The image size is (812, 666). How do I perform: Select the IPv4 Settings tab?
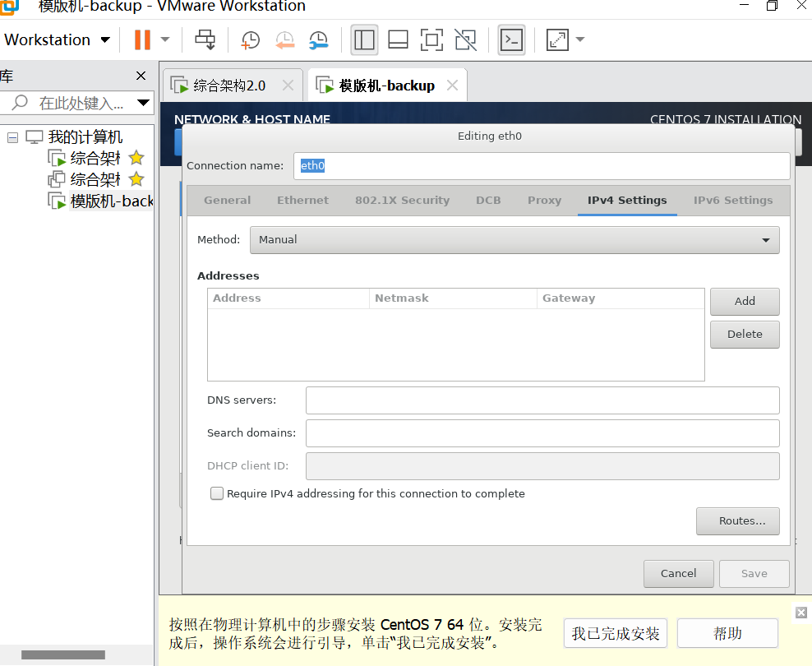click(627, 201)
